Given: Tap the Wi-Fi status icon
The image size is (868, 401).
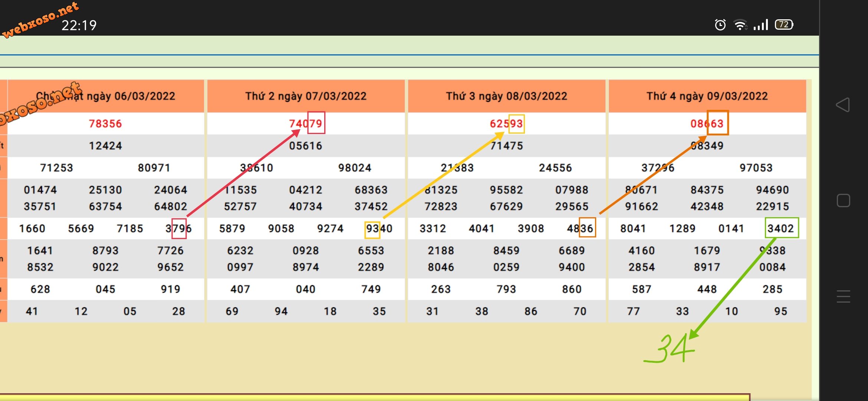Looking at the screenshot, I should pyautogui.click(x=740, y=25).
